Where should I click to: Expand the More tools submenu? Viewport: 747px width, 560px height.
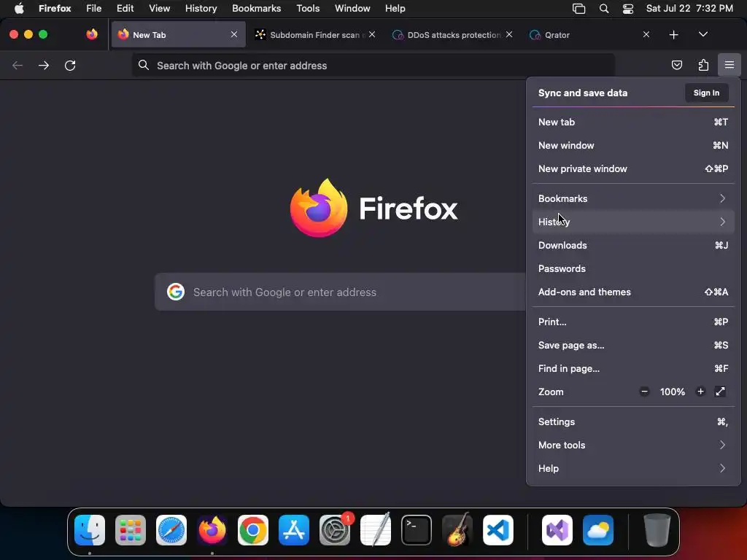(x=633, y=446)
